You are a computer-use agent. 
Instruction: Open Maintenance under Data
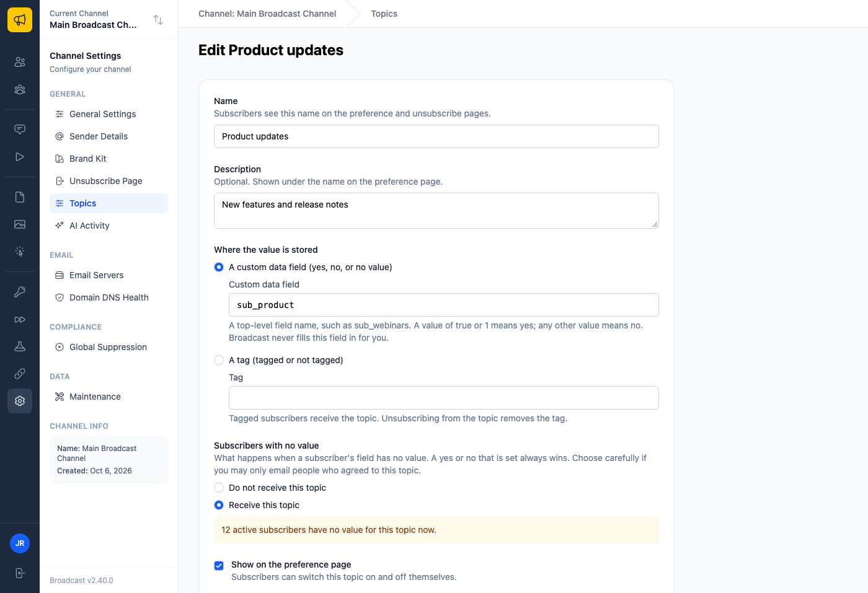point(108,397)
